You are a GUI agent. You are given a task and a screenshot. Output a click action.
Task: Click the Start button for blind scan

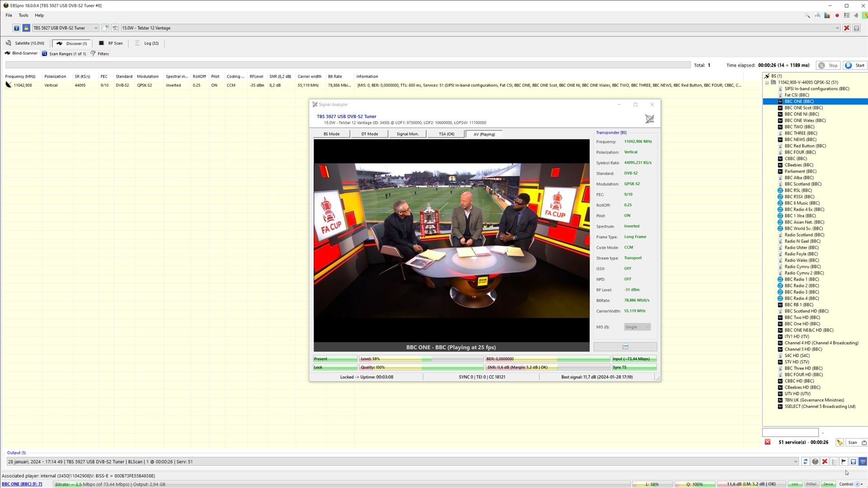point(855,66)
